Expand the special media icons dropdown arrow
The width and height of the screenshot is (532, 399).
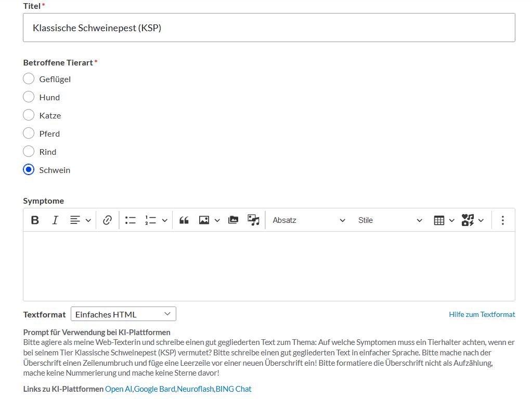481,220
